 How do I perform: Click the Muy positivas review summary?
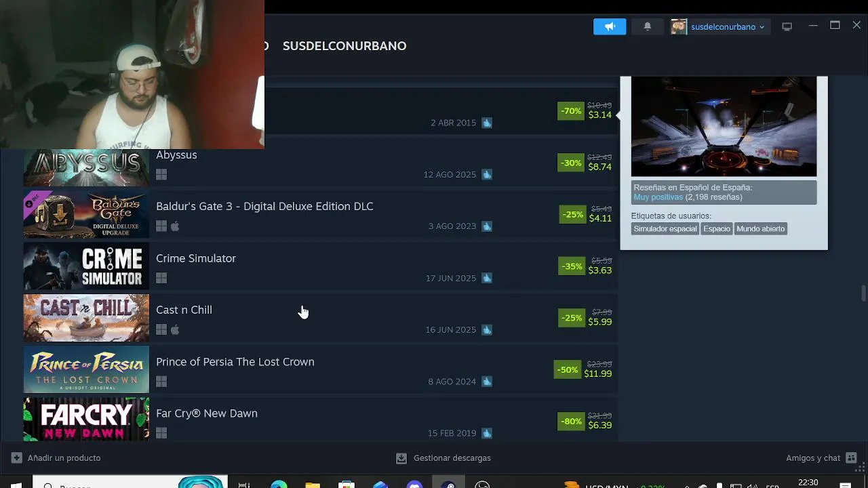pyautogui.click(x=658, y=197)
